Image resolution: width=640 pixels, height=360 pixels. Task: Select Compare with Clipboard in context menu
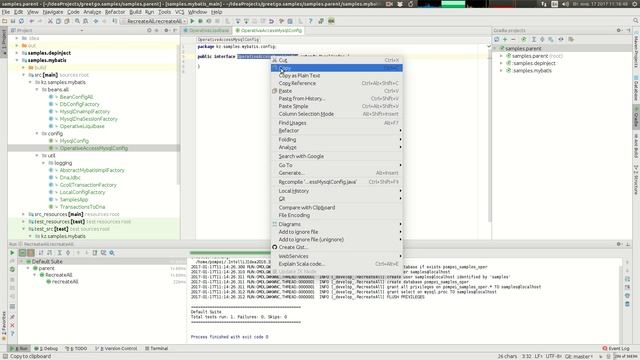[337, 208]
